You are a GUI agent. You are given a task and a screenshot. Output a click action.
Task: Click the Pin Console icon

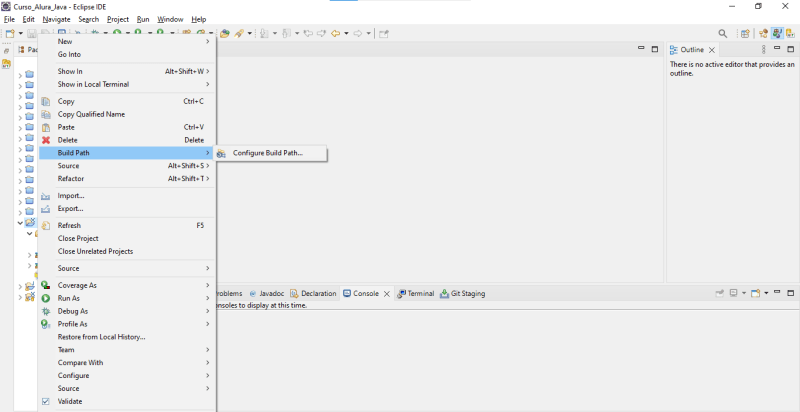click(x=719, y=293)
